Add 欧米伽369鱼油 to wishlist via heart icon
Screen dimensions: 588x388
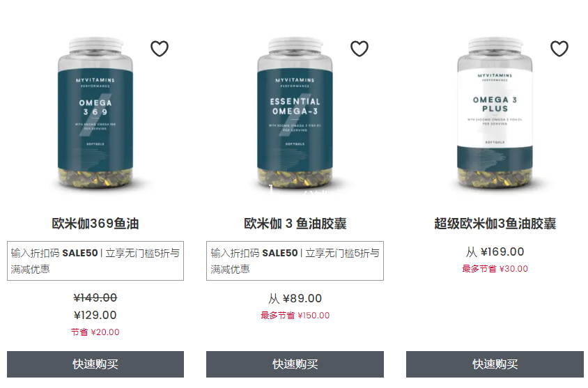[160, 48]
